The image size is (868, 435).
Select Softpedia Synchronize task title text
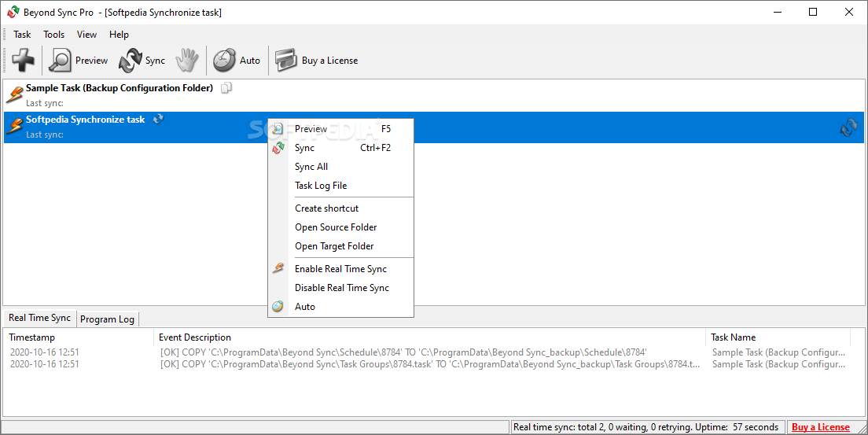point(85,119)
